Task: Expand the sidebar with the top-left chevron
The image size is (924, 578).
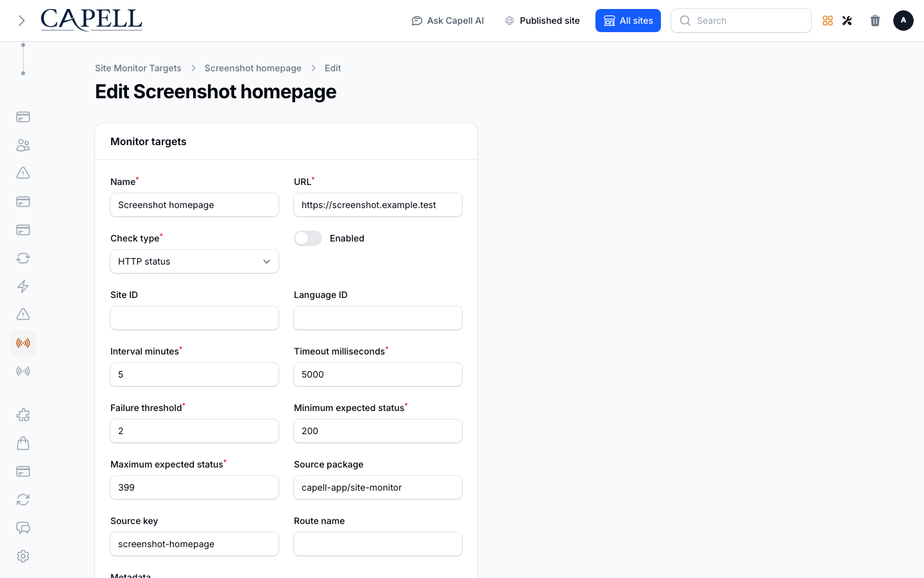Action: 22,21
